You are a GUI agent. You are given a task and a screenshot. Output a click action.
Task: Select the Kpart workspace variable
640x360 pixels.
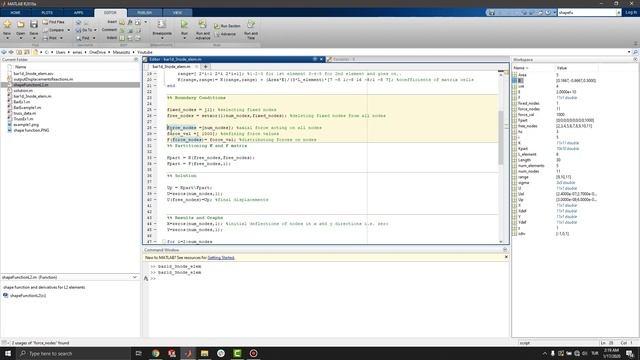coord(523,149)
